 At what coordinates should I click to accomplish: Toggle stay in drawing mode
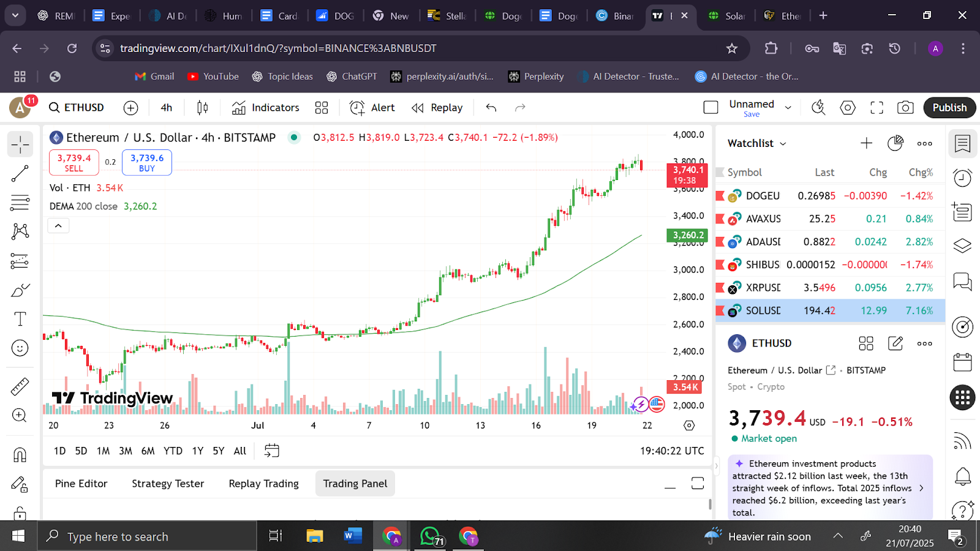click(20, 484)
